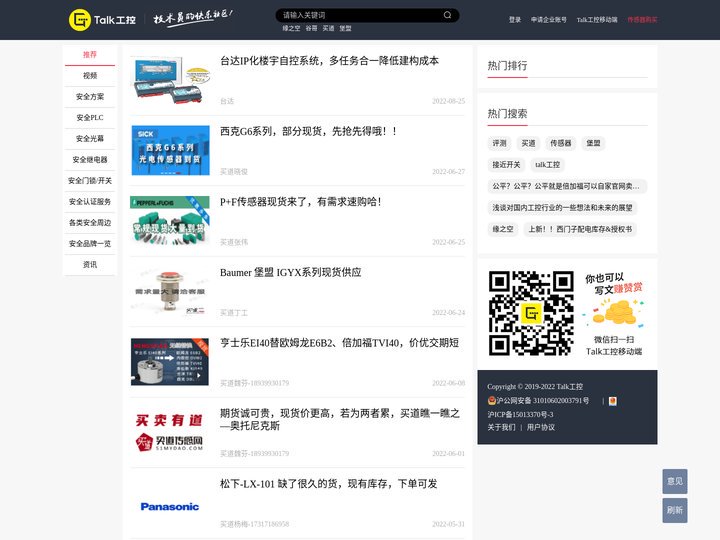Image resolution: width=720 pixels, height=540 pixels.
Task: Open the 视频 sidebar category
Action: (x=90, y=76)
